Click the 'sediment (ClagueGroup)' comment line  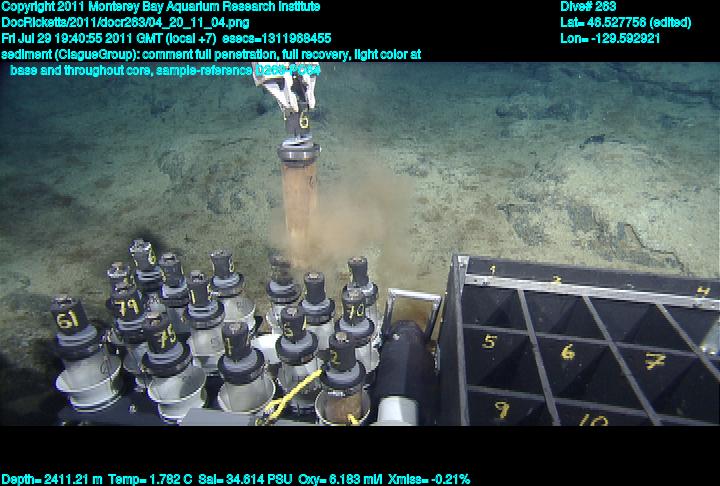(211, 54)
